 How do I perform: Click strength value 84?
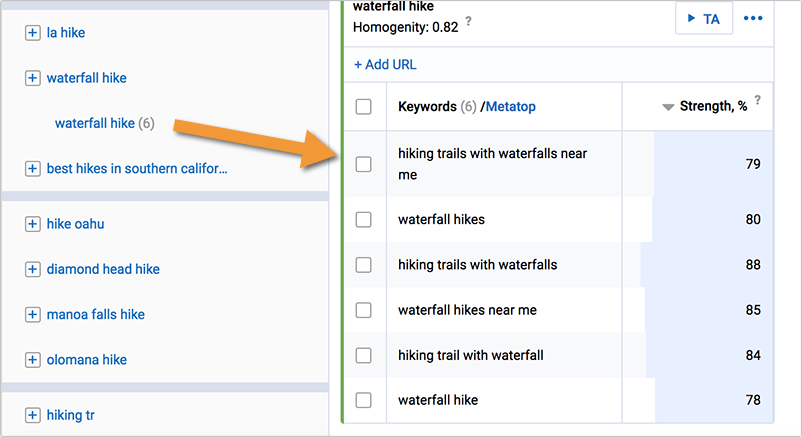click(753, 355)
